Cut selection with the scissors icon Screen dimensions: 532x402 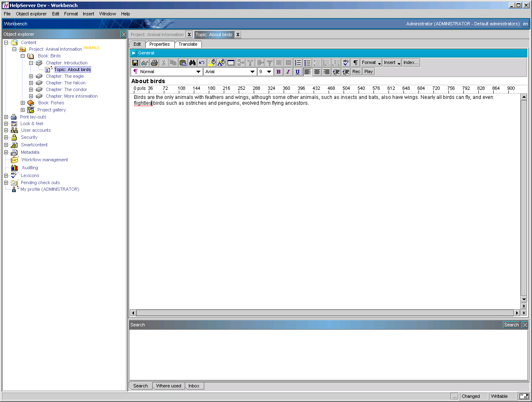pyautogui.click(x=164, y=63)
